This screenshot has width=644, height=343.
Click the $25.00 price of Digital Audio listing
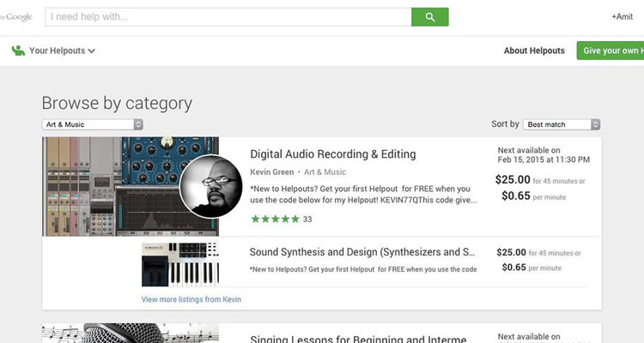(x=513, y=180)
